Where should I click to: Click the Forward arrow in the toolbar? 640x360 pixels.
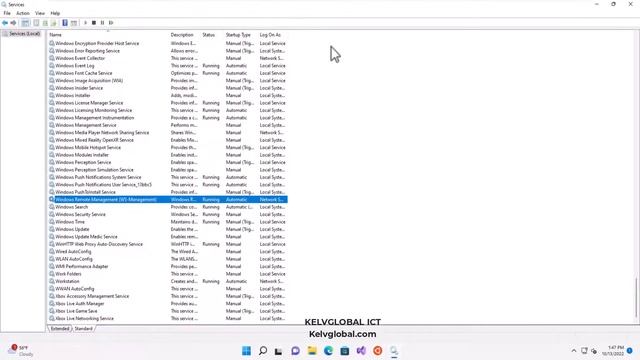[13, 23]
